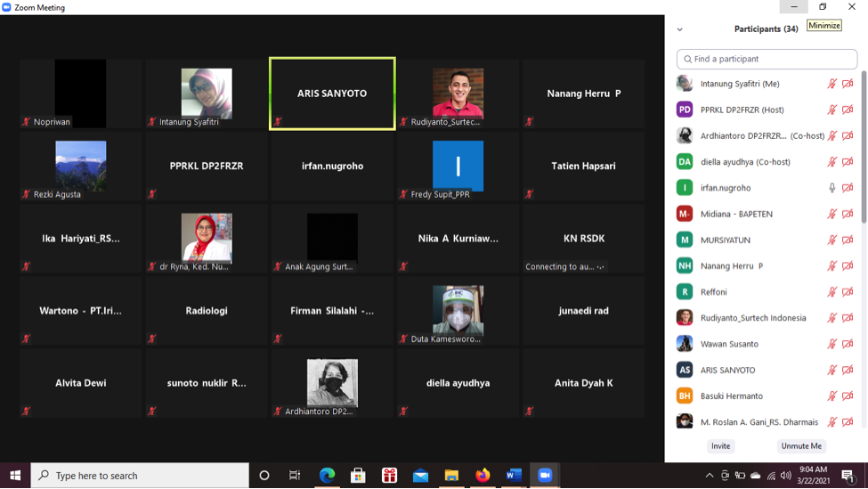Click Type here to search box

(x=140, y=475)
